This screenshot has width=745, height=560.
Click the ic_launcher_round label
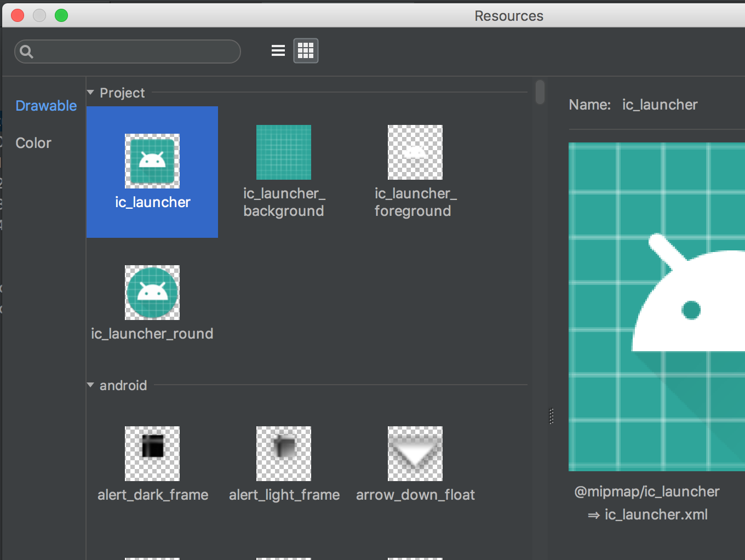tap(152, 334)
